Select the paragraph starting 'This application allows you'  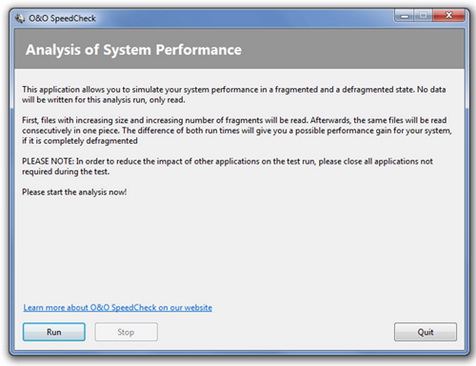click(234, 95)
